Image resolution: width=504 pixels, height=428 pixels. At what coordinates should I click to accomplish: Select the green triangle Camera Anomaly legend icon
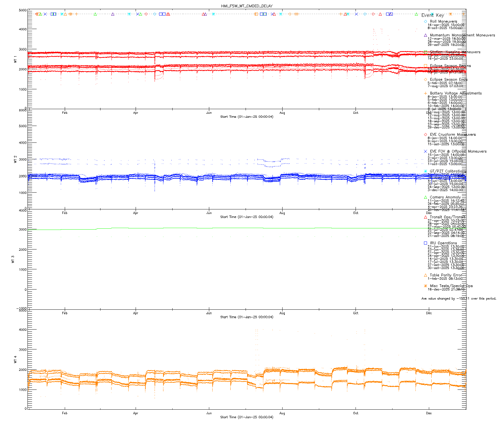(x=425, y=197)
